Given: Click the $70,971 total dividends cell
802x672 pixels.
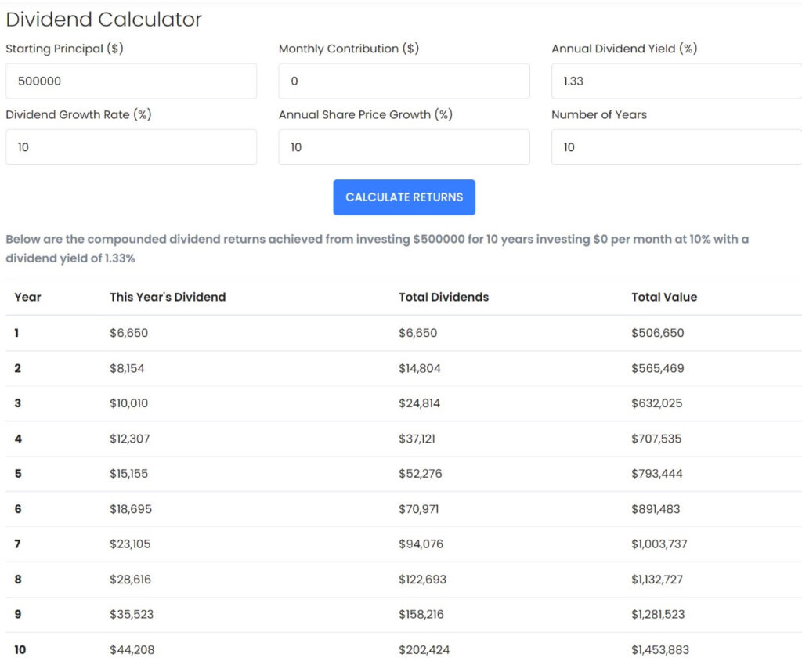Looking at the screenshot, I should [419, 509].
